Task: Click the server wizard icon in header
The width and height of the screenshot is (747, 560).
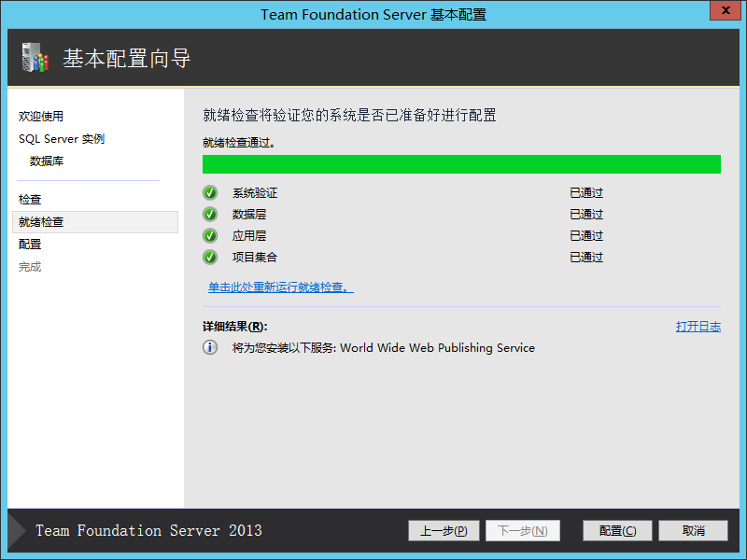Action: coord(35,58)
